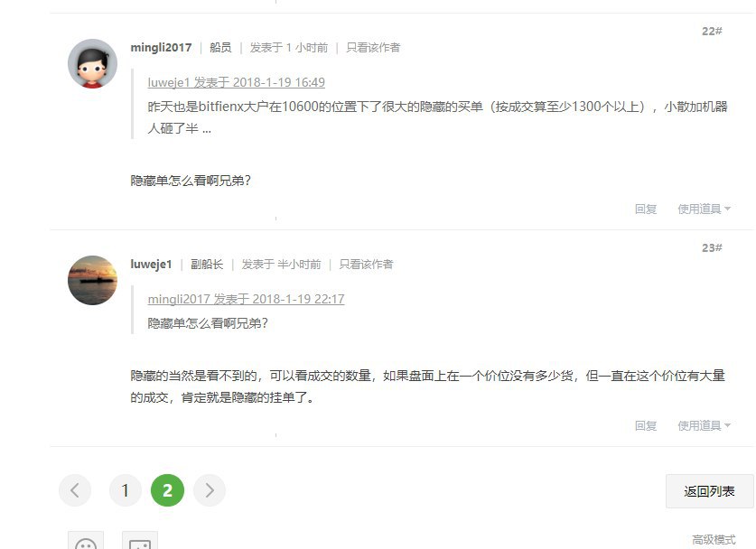Open quoted post link mingli2017 发表于 2018-1-19 22:17
The height and width of the screenshot is (549, 756).
coord(246,299)
